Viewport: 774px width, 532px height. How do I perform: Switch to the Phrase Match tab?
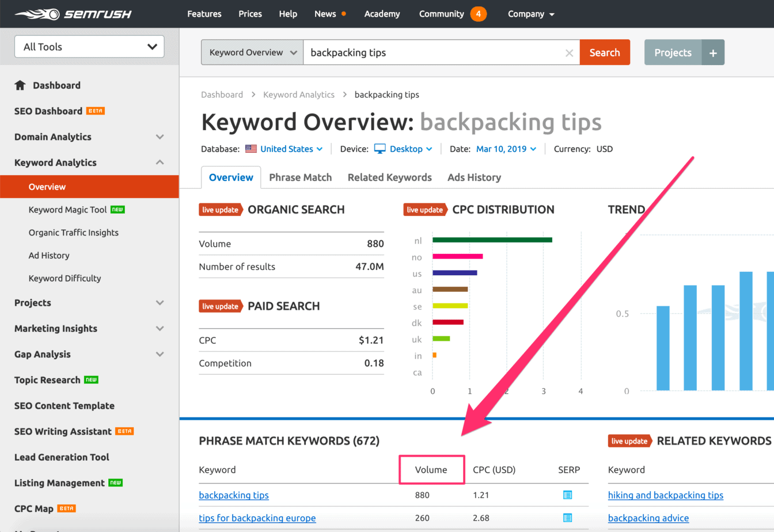(x=300, y=177)
